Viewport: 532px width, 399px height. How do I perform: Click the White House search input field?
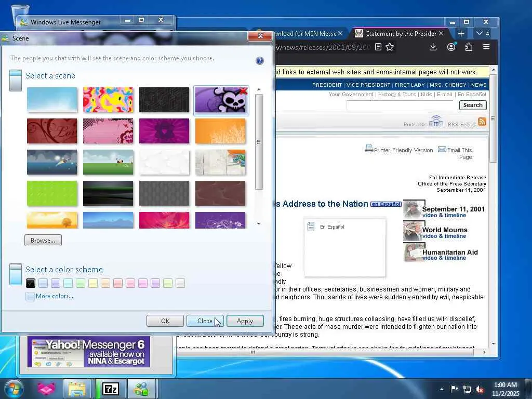coord(400,105)
